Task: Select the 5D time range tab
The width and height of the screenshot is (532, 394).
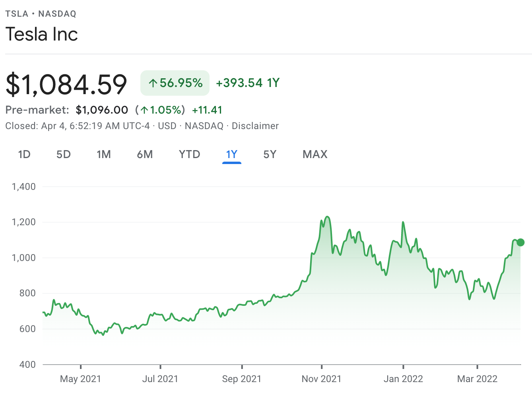Action: [64, 154]
